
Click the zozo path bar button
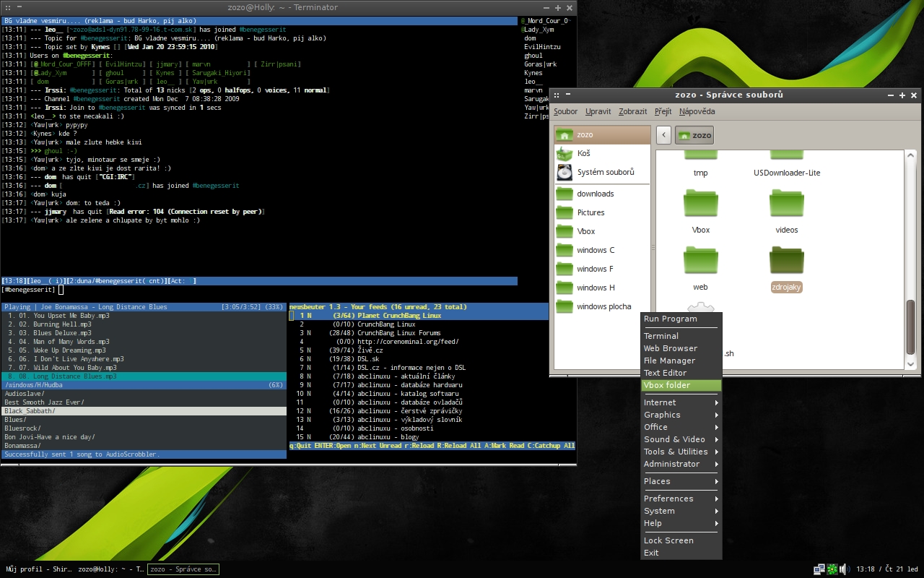coord(694,134)
